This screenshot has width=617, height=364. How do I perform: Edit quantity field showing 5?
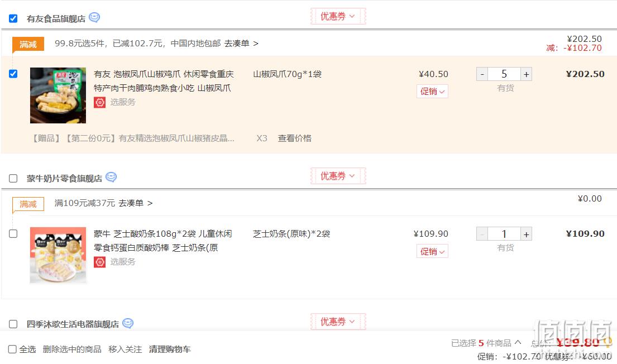pos(504,74)
